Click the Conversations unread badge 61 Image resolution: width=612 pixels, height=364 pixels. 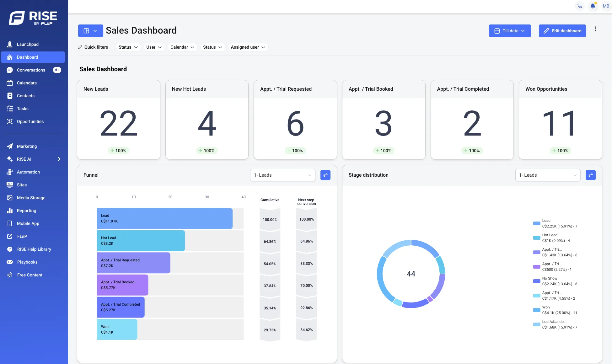coord(57,70)
